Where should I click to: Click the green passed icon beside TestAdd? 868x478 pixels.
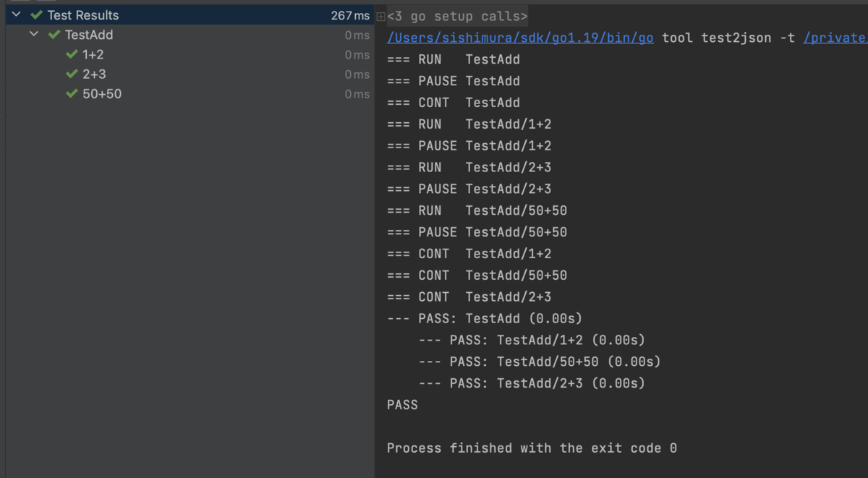(54, 35)
